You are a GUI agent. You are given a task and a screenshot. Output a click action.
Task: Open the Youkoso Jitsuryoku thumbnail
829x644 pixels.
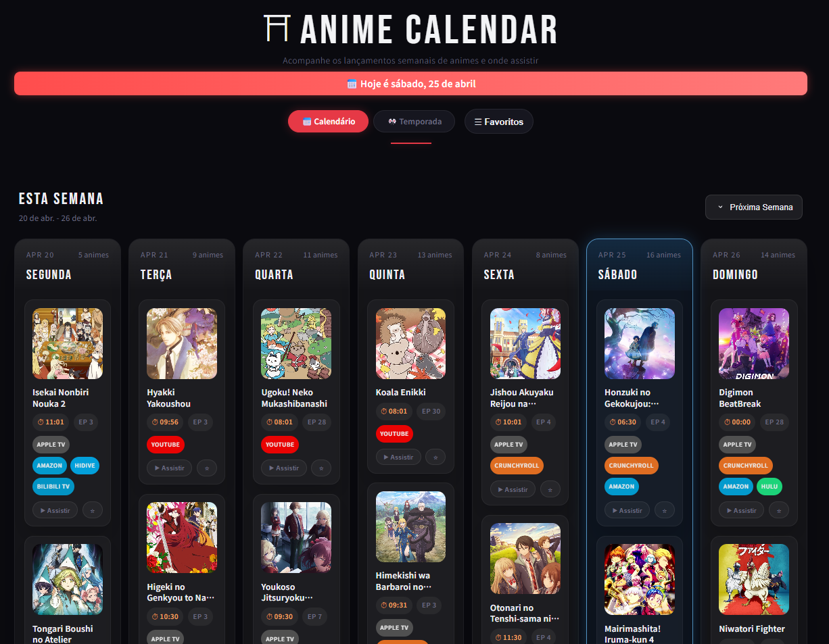[296, 538]
